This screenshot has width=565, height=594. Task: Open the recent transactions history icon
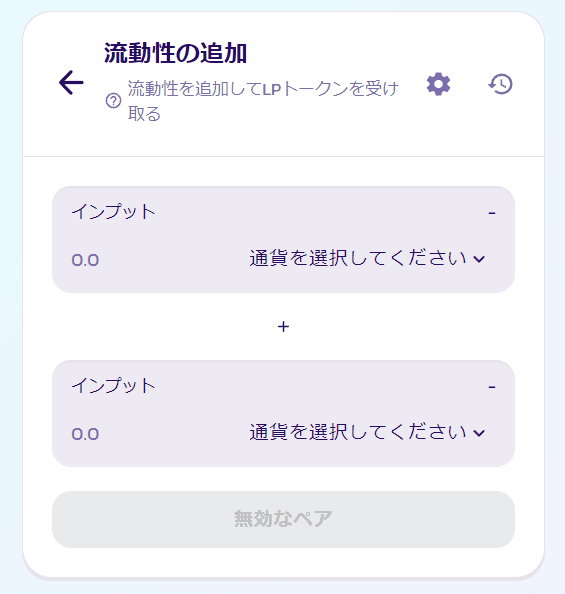500,84
